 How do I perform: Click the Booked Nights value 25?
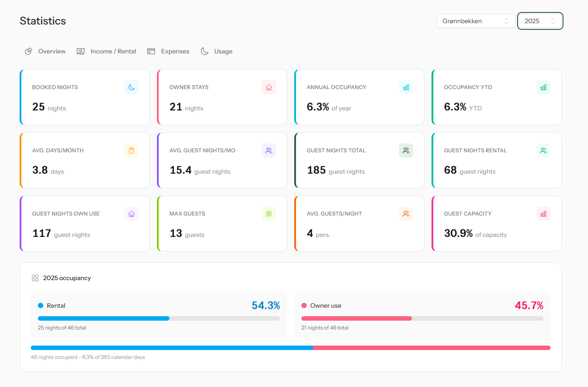click(x=38, y=107)
